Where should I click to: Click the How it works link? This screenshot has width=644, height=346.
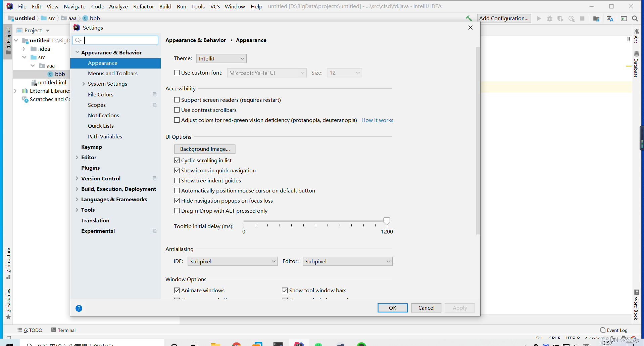377,120
